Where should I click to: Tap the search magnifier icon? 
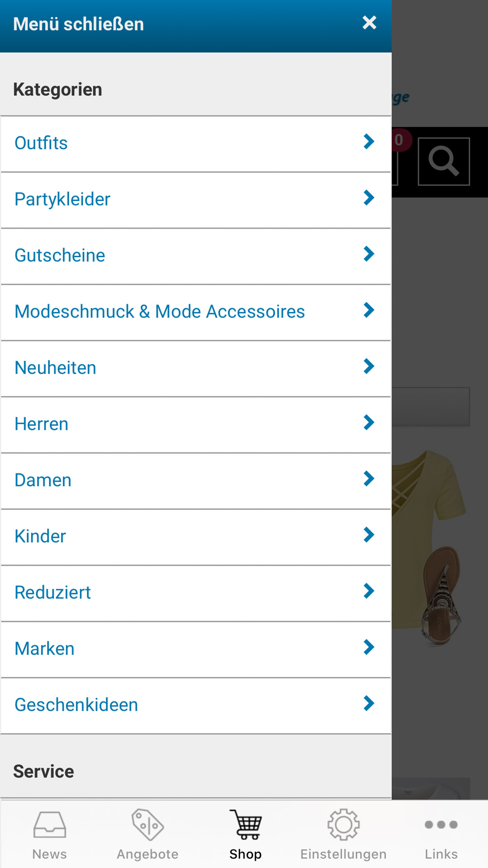(x=444, y=161)
